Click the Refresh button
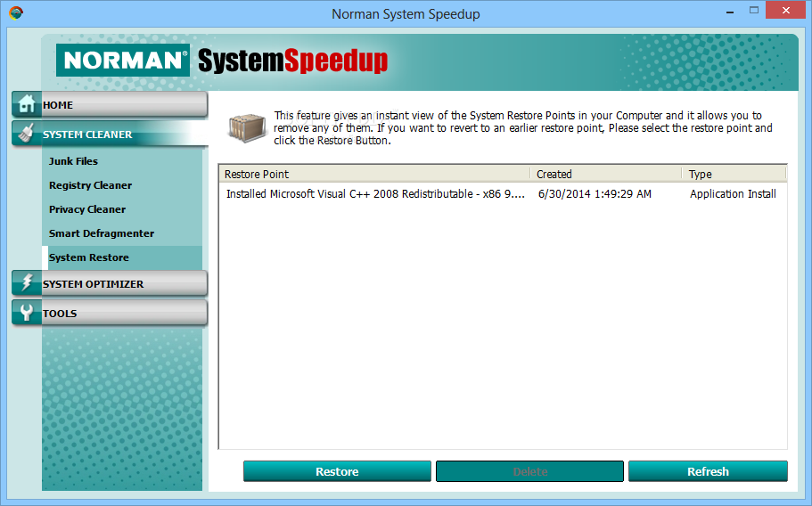Image resolution: width=812 pixels, height=506 pixels. [x=708, y=471]
